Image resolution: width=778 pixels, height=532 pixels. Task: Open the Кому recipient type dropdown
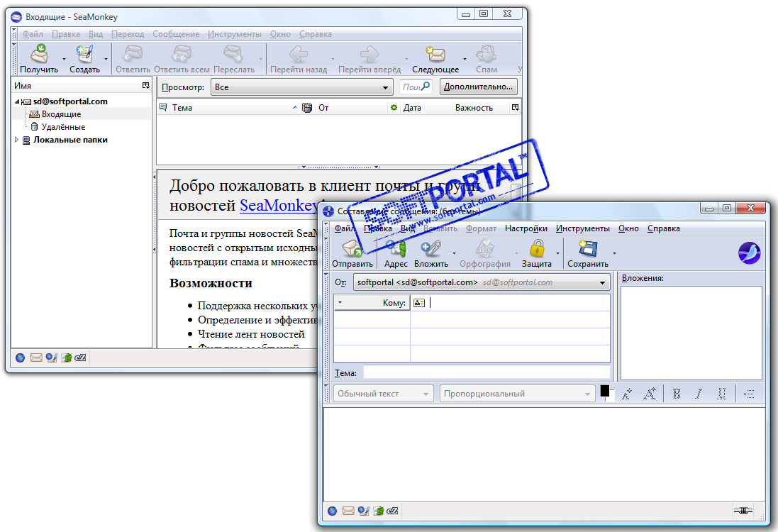(x=372, y=303)
